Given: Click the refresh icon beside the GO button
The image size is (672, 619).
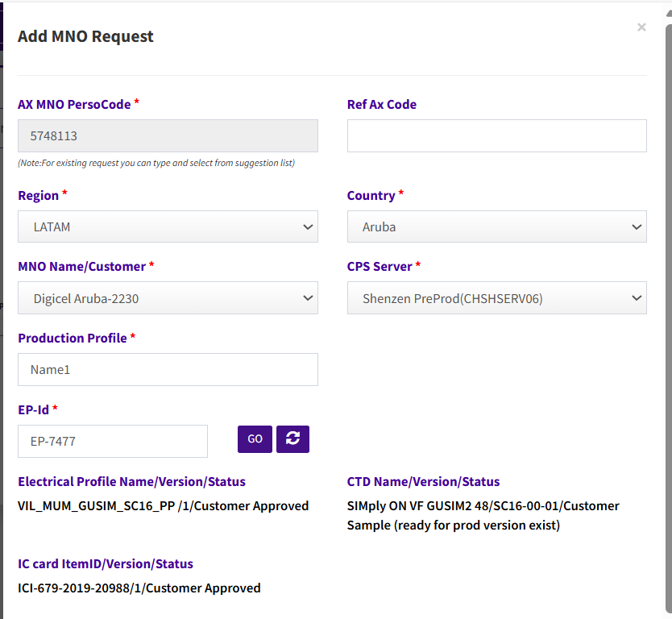Looking at the screenshot, I should 292,438.
